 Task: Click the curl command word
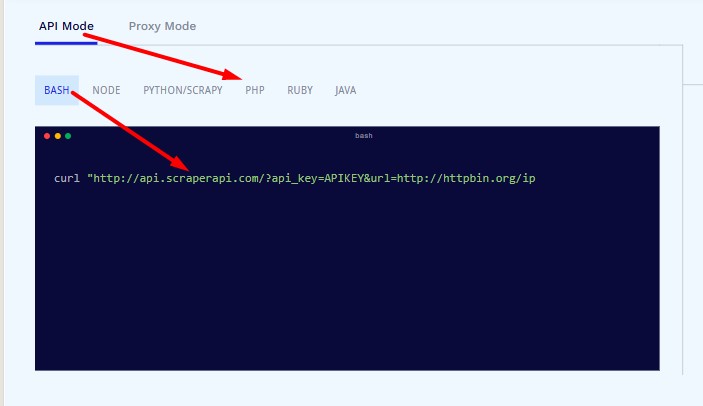67,178
